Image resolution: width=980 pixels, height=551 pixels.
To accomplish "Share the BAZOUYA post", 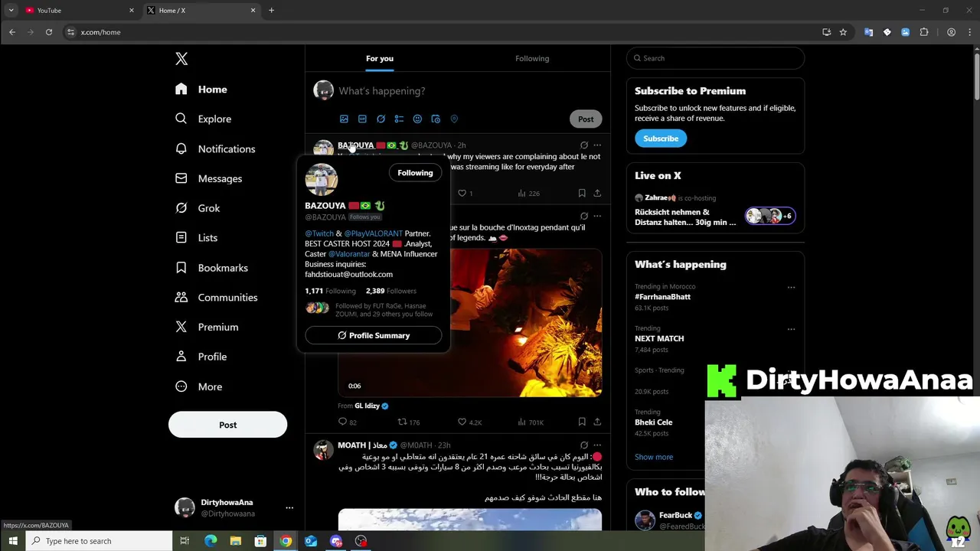I will coord(597,194).
